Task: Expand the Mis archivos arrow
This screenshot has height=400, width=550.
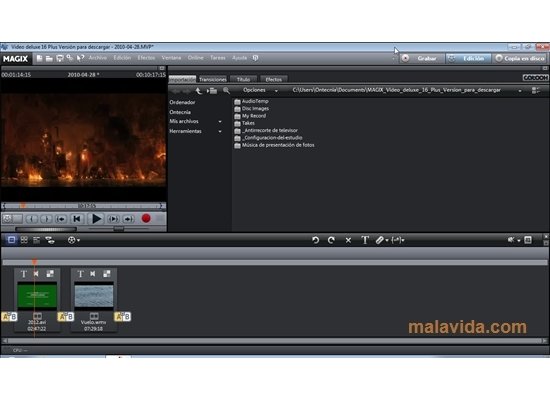Action: [x=220, y=121]
